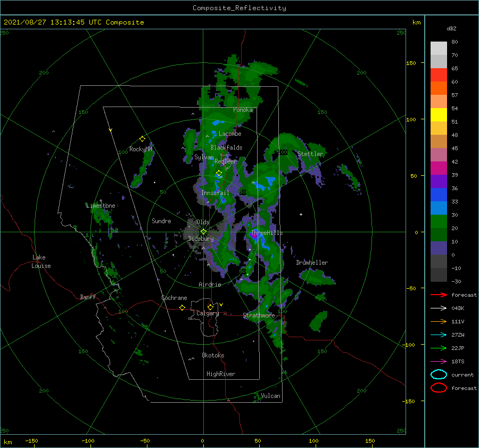Image resolution: width=479 pixels, height=448 pixels.
Task: Click the current legend label
Action: (x=463, y=374)
